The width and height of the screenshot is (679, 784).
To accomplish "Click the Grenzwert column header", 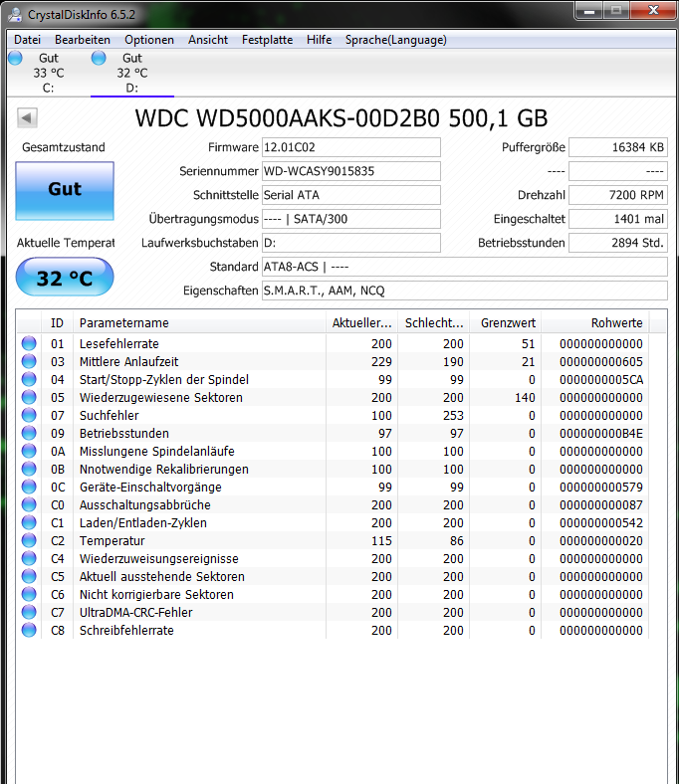I will pos(506,323).
